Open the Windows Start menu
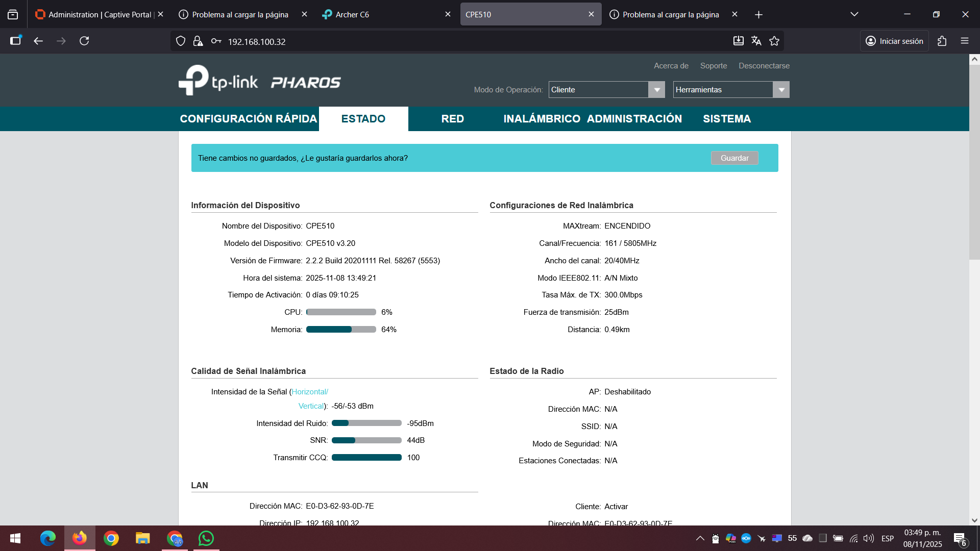Screen dimensions: 980x551 click(15, 538)
